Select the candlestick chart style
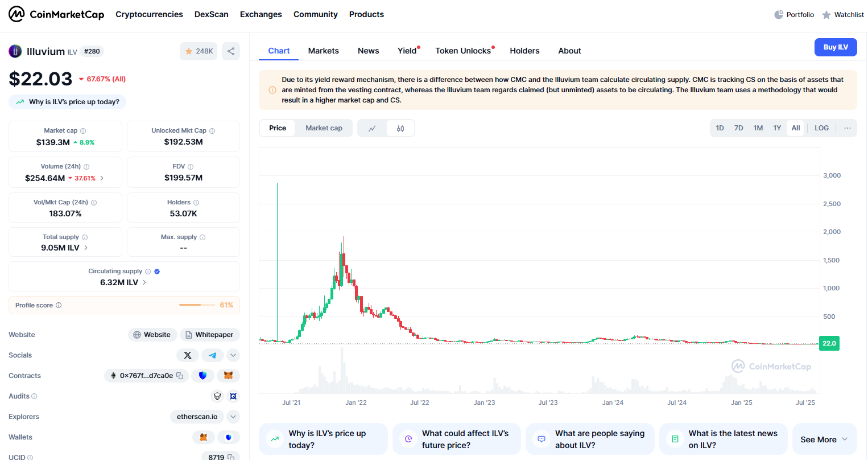868x460 pixels. coord(400,129)
